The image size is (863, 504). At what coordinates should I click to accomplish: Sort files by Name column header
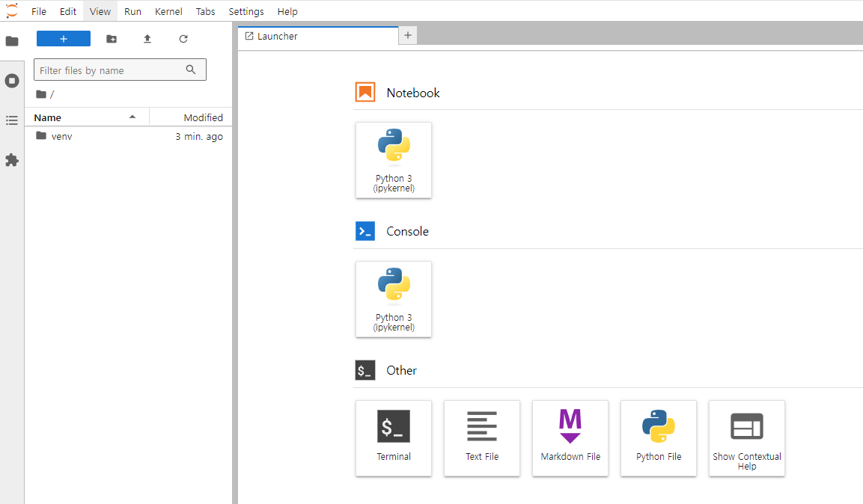click(x=86, y=117)
